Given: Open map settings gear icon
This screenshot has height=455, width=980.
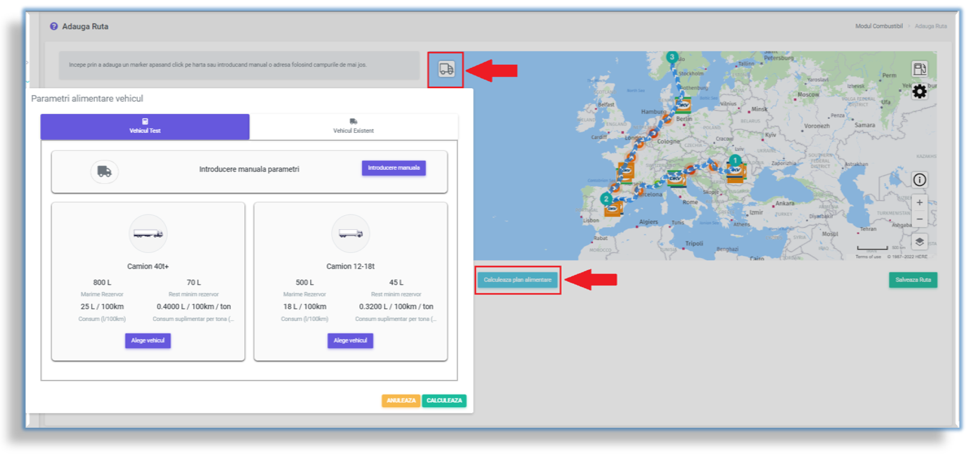Looking at the screenshot, I should [x=919, y=92].
